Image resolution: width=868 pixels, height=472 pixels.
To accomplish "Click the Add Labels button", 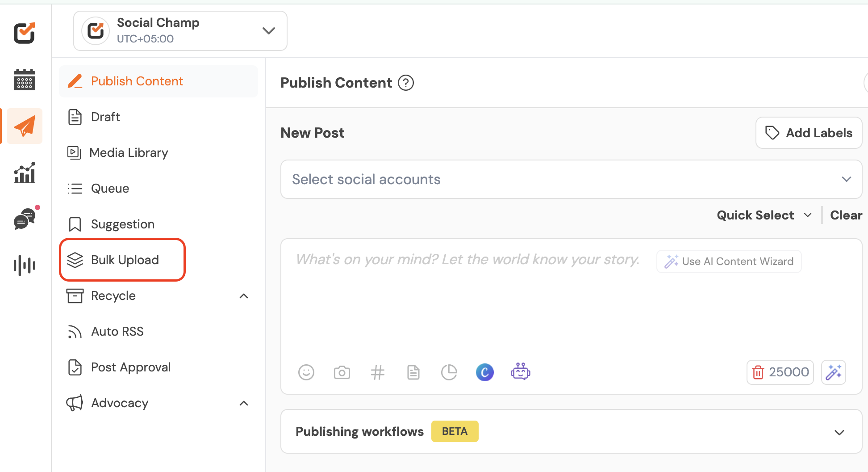I will pos(809,133).
